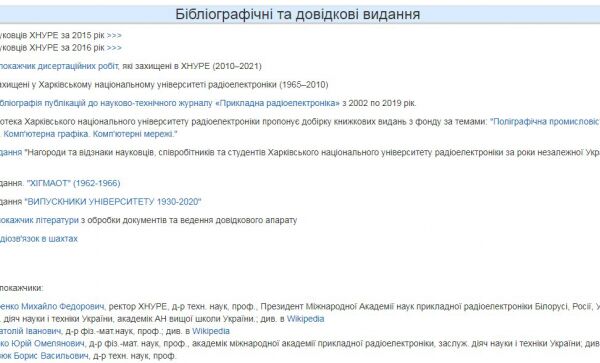Open the "покажчик літератури" link
This screenshot has height=363, width=600.
(39, 220)
